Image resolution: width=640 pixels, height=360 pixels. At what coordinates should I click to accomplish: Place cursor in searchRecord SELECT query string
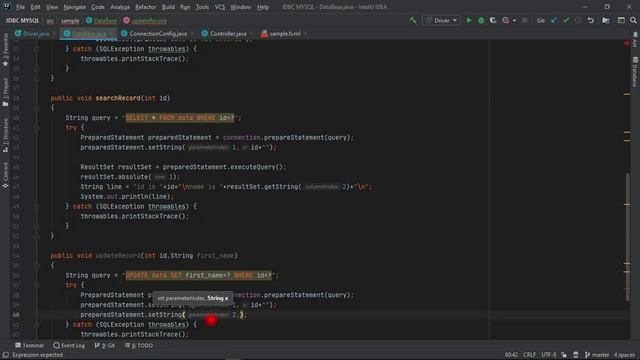180,118
